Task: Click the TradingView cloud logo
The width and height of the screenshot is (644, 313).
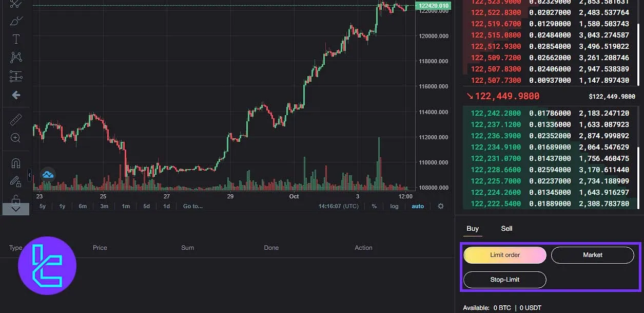Action: tap(48, 175)
